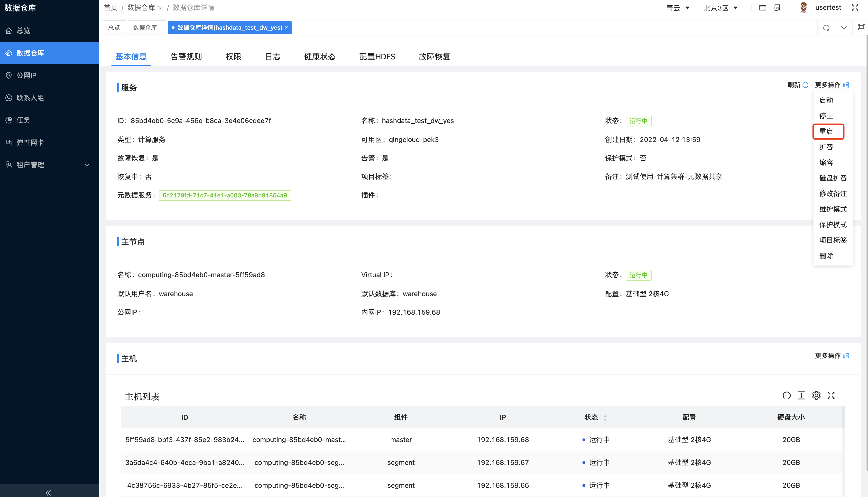Click the refresh icon in host list toolbar
This screenshot has width=868, height=497.
(786, 395)
